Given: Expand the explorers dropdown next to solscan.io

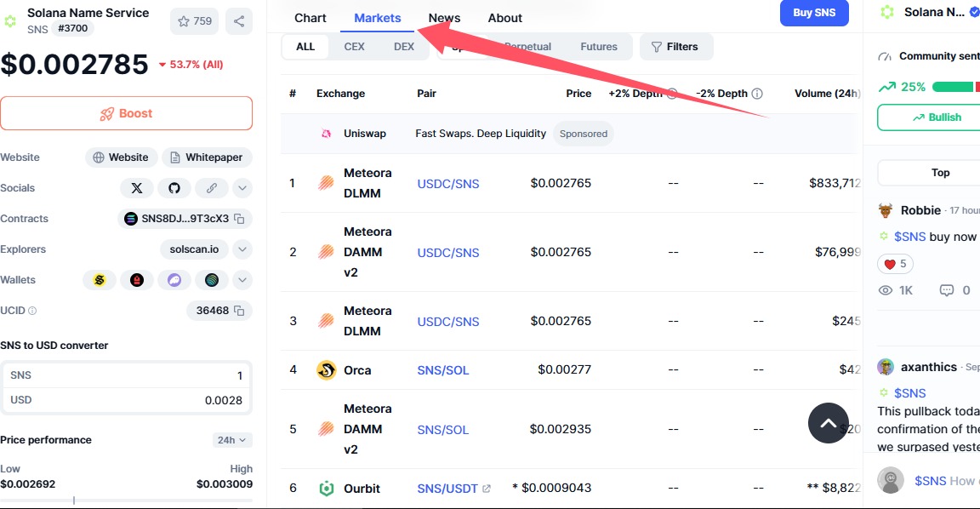Looking at the screenshot, I should click(242, 249).
